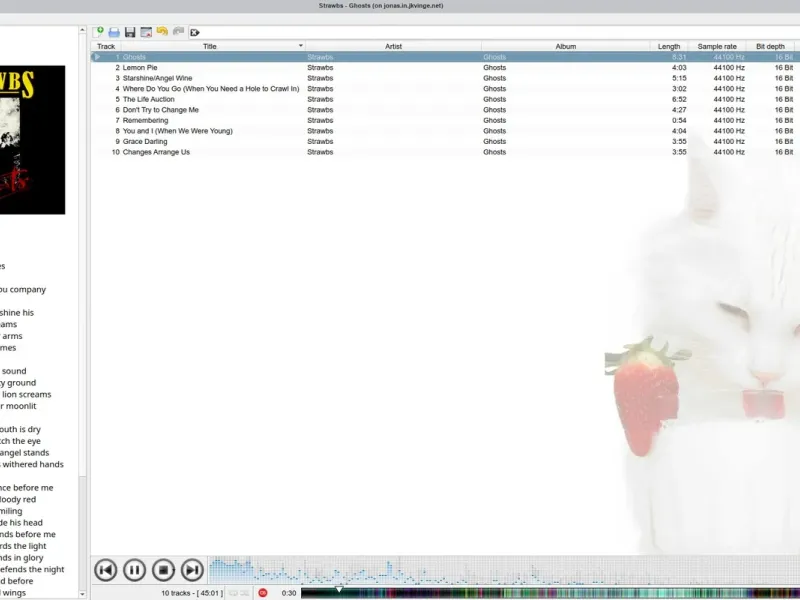Click the greyed-out redo icon
Image resolution: width=800 pixels, height=600 pixels.
point(178,32)
